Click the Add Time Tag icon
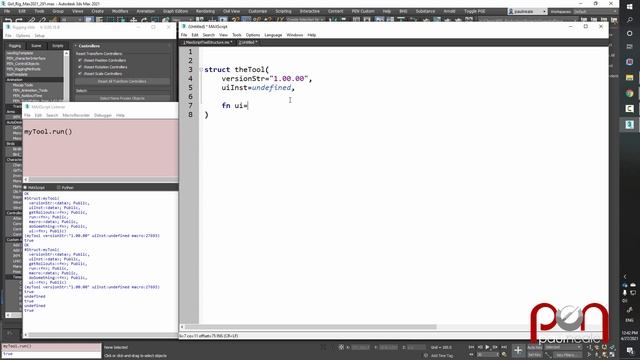The image size is (640, 360). click(426, 356)
